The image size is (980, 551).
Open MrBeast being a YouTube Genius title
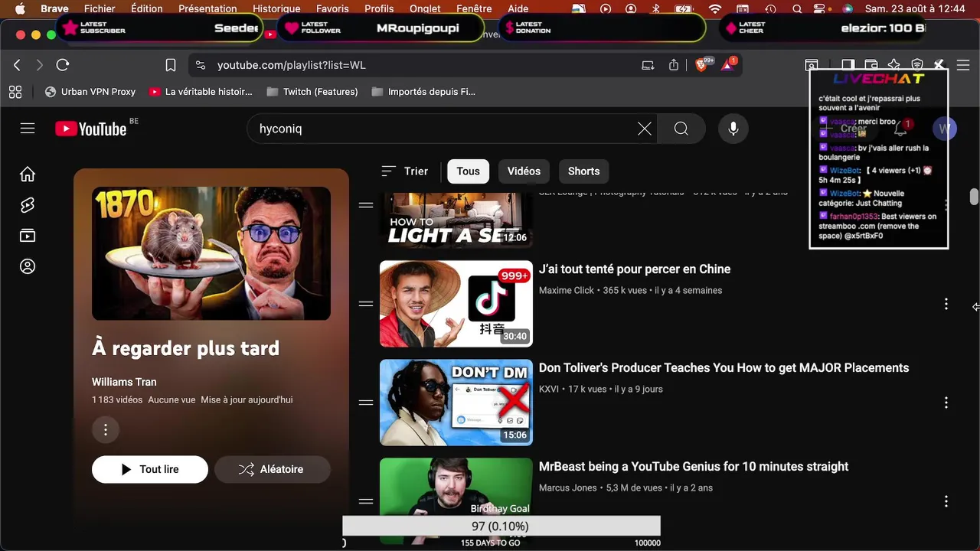click(x=694, y=467)
